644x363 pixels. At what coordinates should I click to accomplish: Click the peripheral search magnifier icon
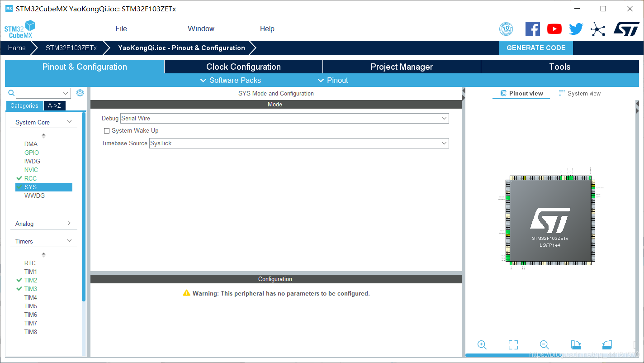point(12,93)
